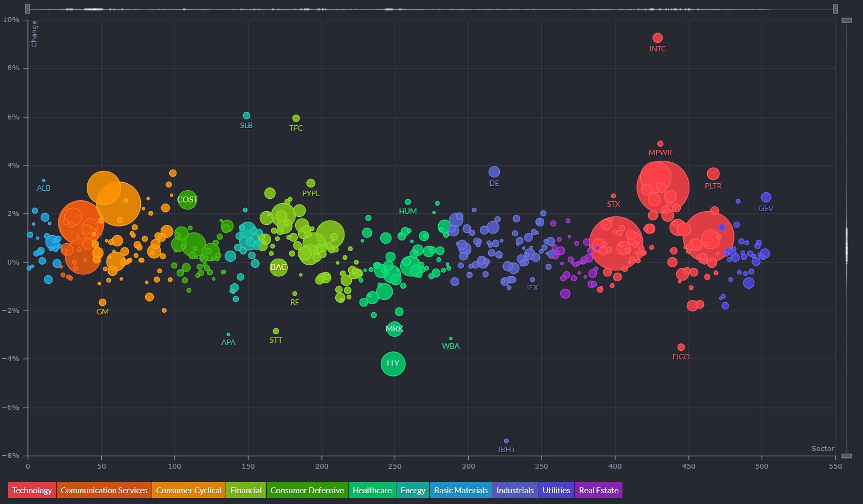
Task: Click the STX data point
Action: 613,196
